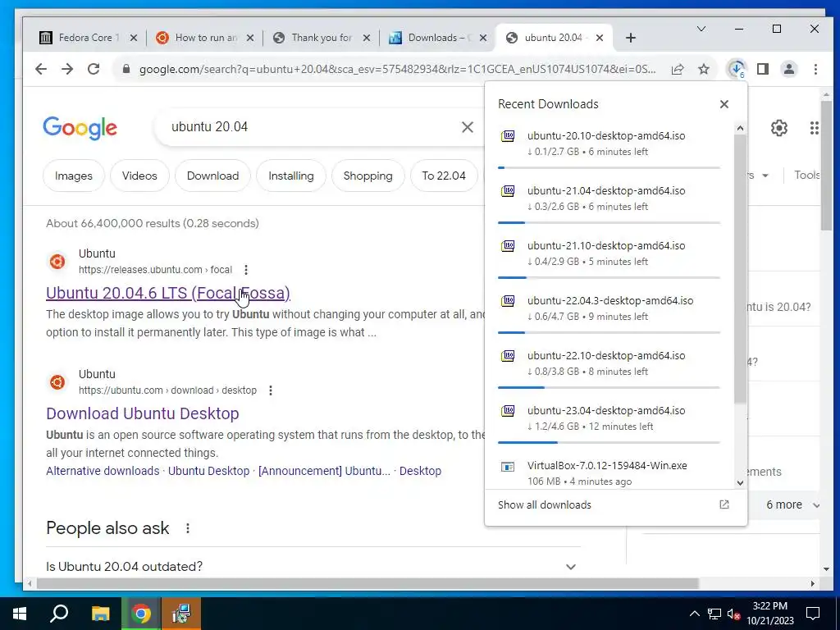The width and height of the screenshot is (840, 630).
Task: Open the Google apps grid
Action: 815,128
